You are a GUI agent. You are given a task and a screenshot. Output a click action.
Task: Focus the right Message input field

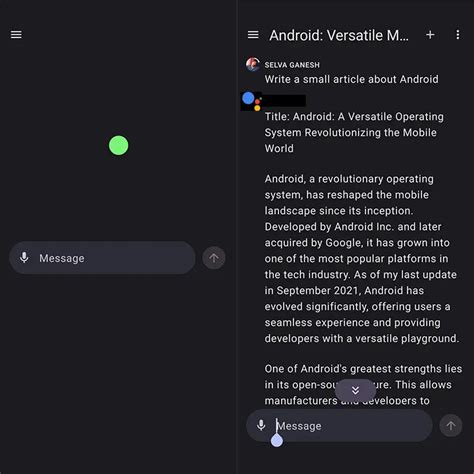pyautogui.click(x=339, y=425)
